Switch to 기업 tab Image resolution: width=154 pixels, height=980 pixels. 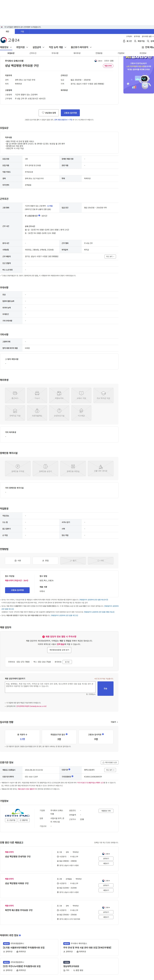pyautogui.click(x=22, y=32)
